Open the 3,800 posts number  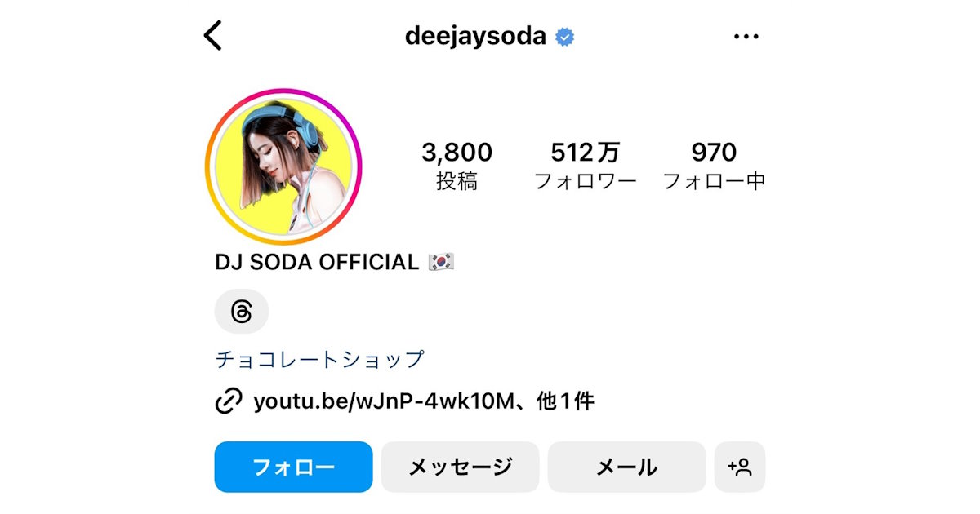pyautogui.click(x=457, y=153)
